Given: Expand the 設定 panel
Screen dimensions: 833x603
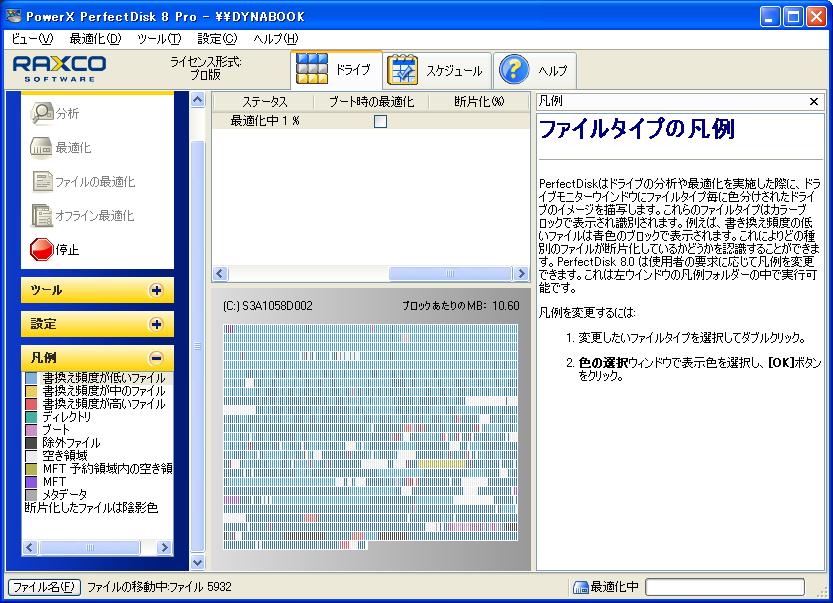Looking at the screenshot, I should click(156, 324).
